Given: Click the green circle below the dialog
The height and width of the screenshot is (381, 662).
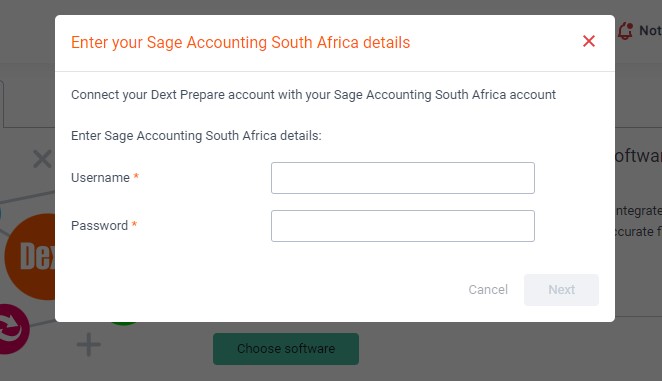Looking at the screenshot, I should [124, 324].
